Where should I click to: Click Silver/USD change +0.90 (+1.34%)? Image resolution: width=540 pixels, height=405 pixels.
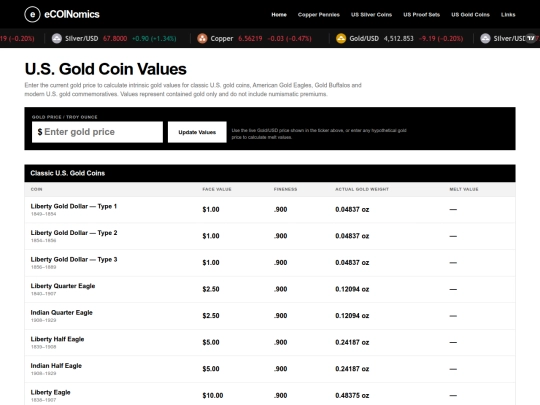click(154, 38)
